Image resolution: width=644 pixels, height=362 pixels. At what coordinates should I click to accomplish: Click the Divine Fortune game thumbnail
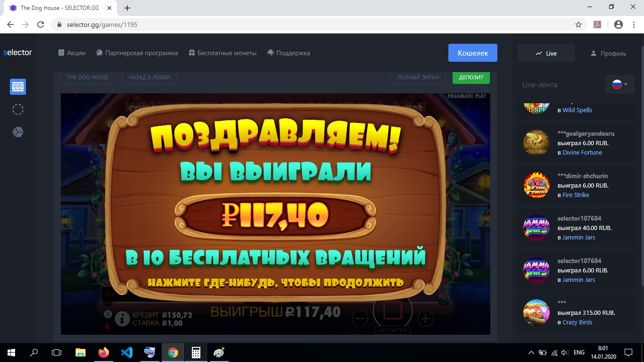click(x=537, y=143)
